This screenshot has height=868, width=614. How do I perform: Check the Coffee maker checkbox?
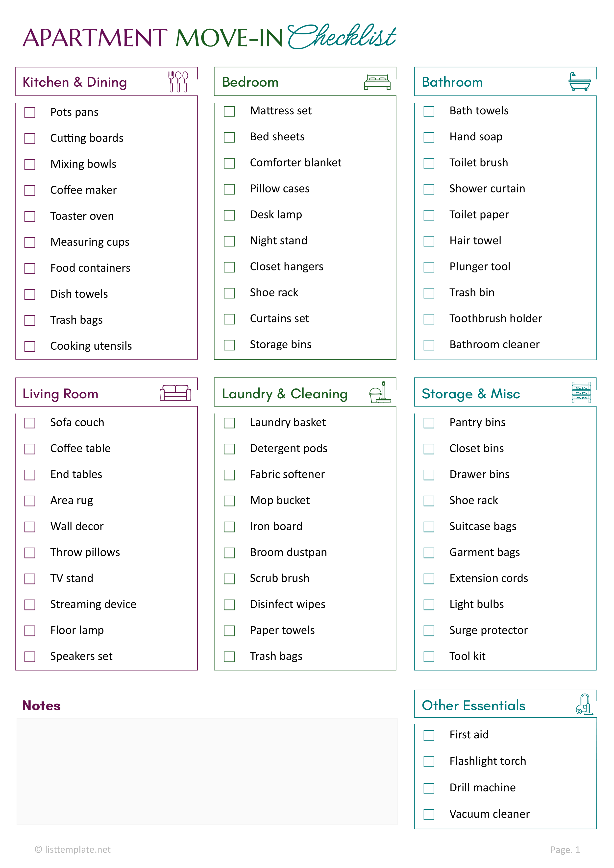point(30,191)
